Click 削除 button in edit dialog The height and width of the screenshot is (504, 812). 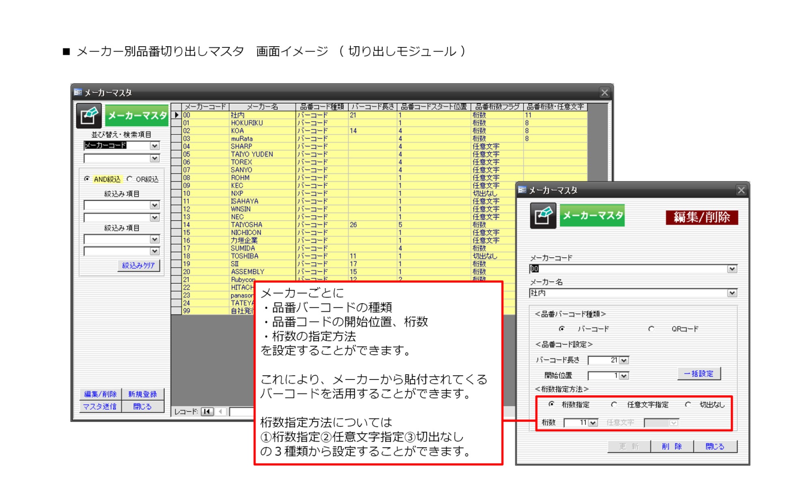[x=672, y=446]
